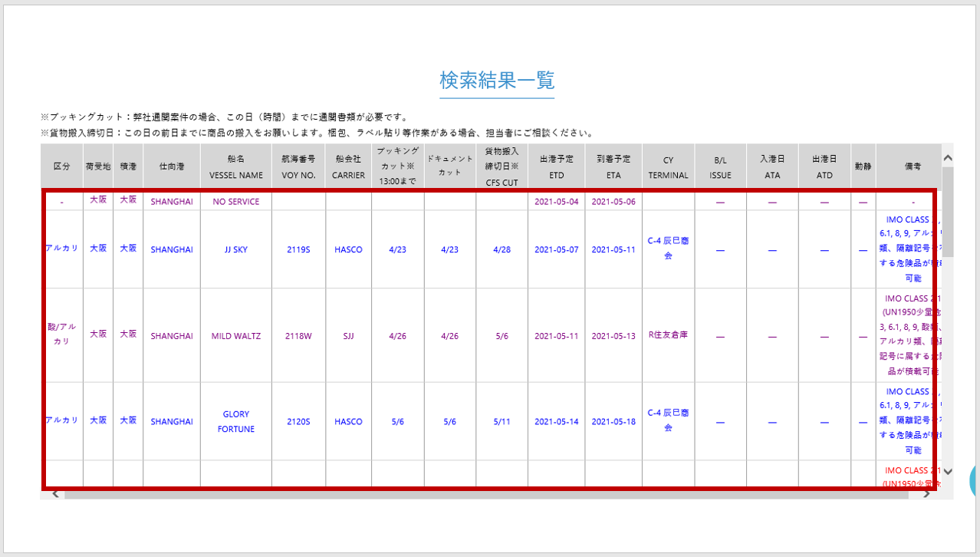Click the horizontal scrollbar left arrow

55,494
